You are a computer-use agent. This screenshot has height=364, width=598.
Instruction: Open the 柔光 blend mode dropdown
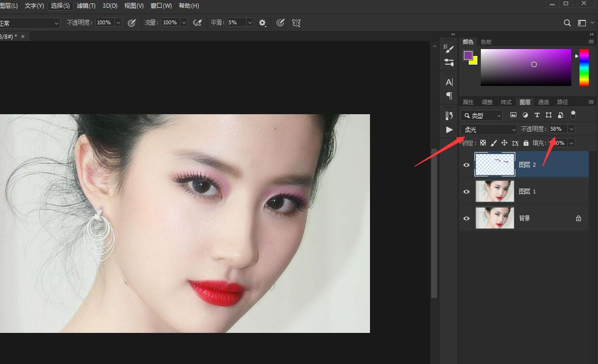(x=489, y=129)
